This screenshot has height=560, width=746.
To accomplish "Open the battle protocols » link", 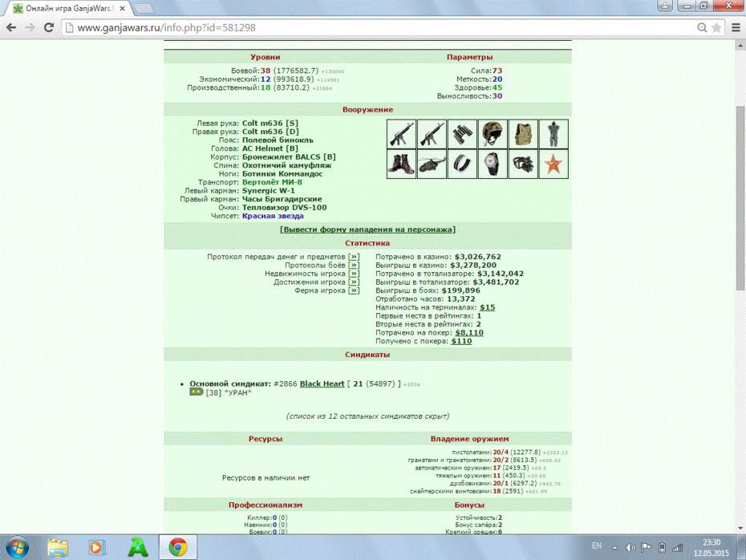I will [354, 266].
